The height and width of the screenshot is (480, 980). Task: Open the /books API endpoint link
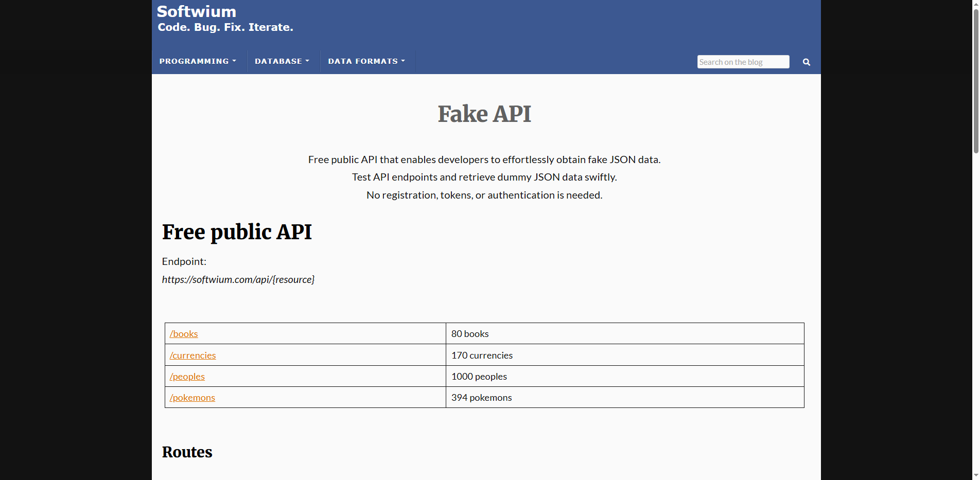183,333
